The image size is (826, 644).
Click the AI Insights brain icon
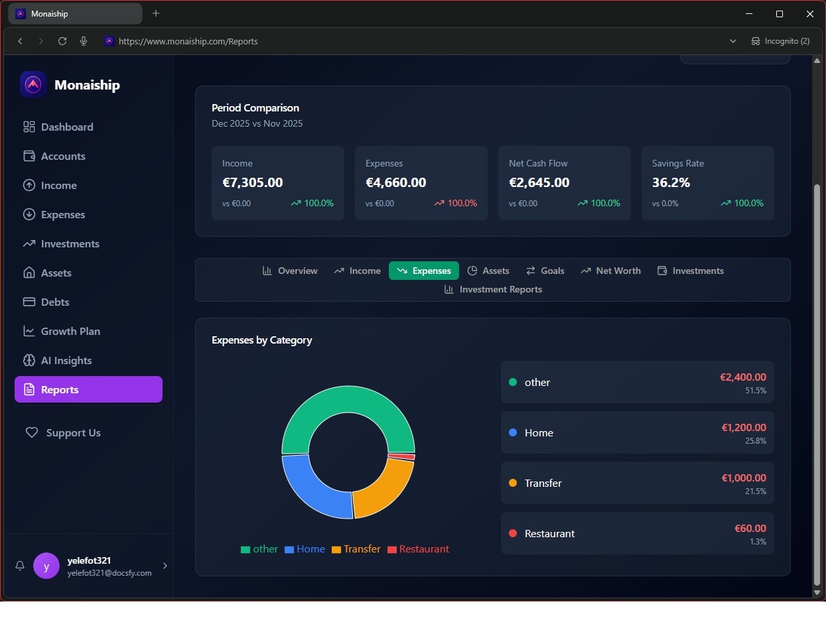(x=29, y=360)
